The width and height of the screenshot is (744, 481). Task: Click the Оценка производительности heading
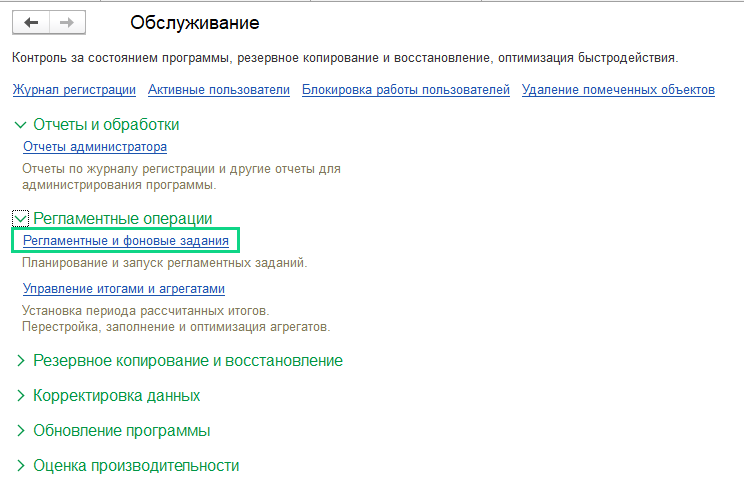(136, 466)
